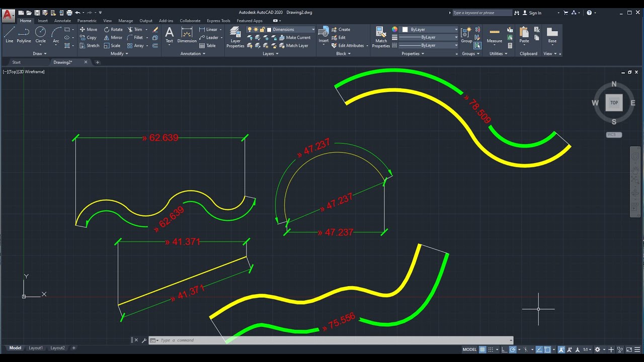Open the Layer Properties manager

(x=235, y=37)
